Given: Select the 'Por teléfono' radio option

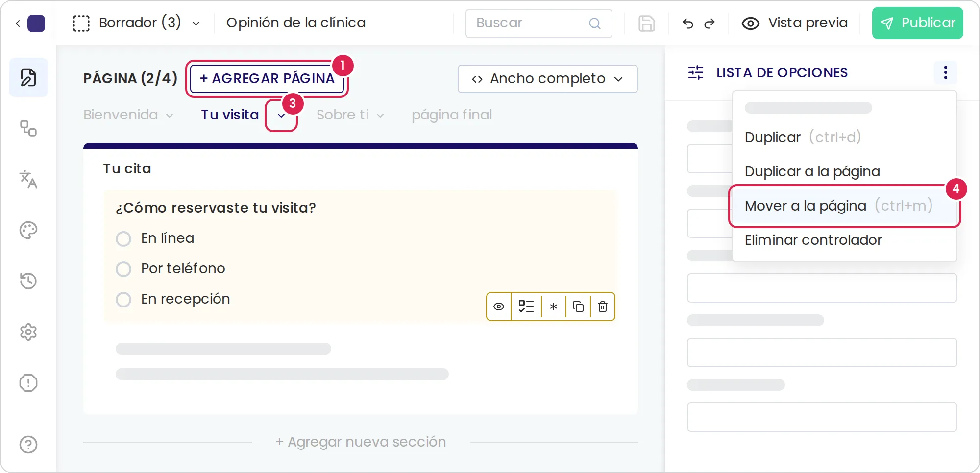Looking at the screenshot, I should click(x=123, y=269).
